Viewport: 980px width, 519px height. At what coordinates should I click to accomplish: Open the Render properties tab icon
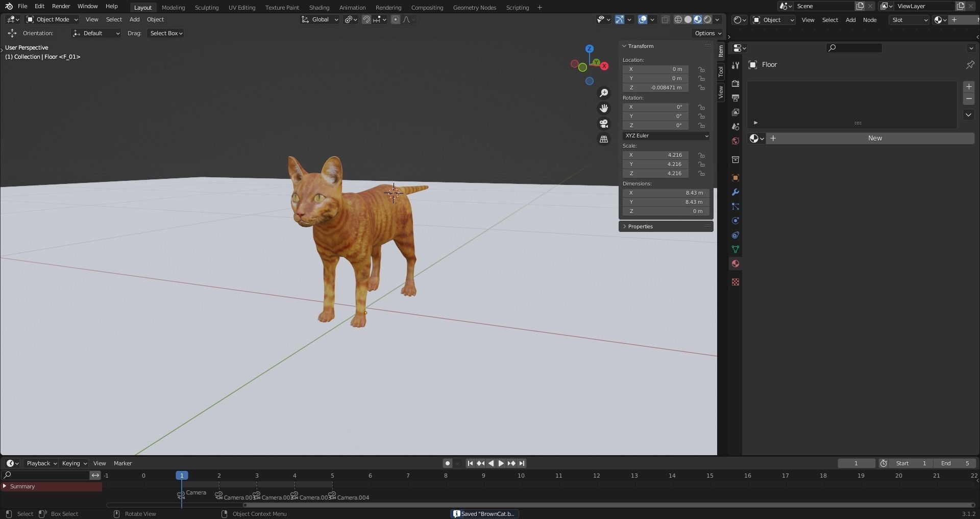pyautogui.click(x=736, y=83)
